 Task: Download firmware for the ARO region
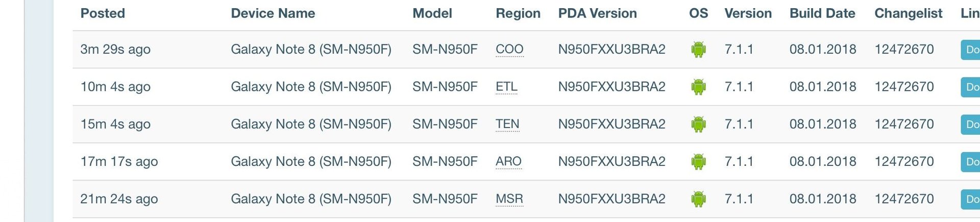click(970, 162)
